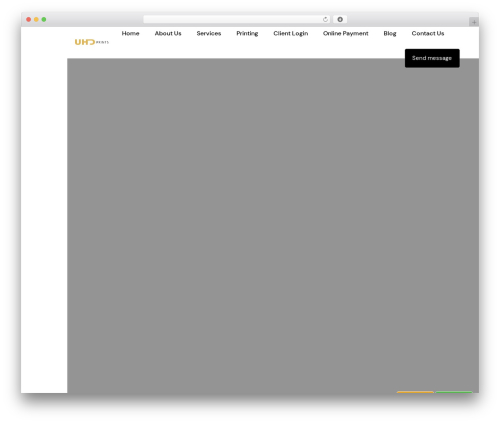This screenshot has width=500, height=423.
Task: Click the UHD Prints logo
Action: tap(92, 42)
